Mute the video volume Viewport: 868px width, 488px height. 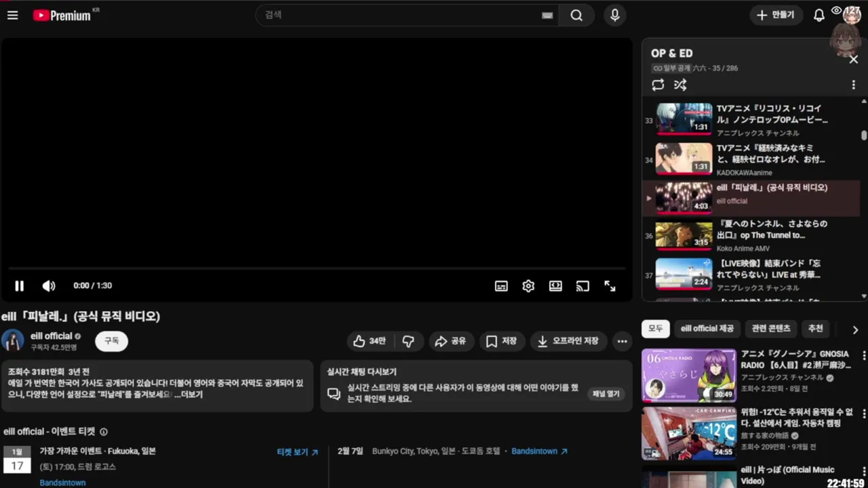[x=49, y=286]
